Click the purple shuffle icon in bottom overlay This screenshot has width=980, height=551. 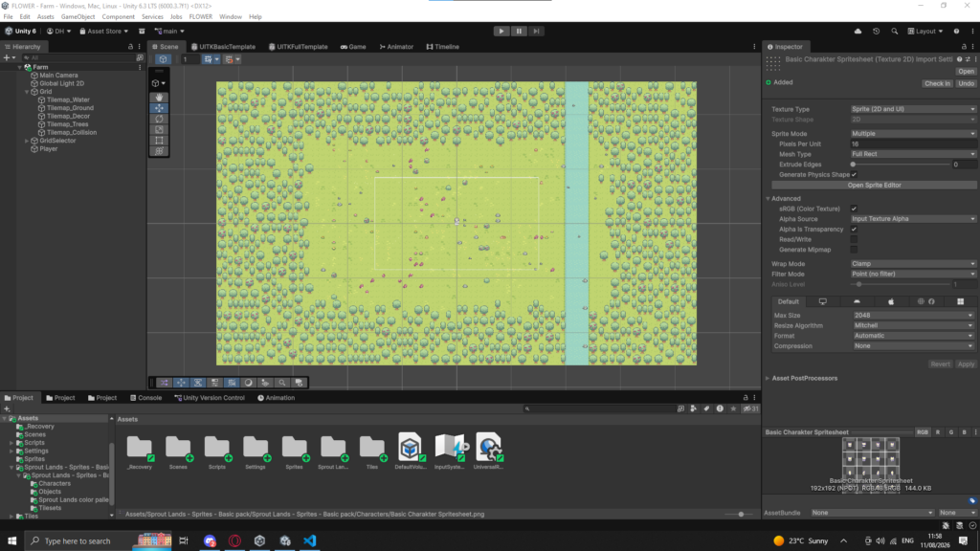[164, 383]
